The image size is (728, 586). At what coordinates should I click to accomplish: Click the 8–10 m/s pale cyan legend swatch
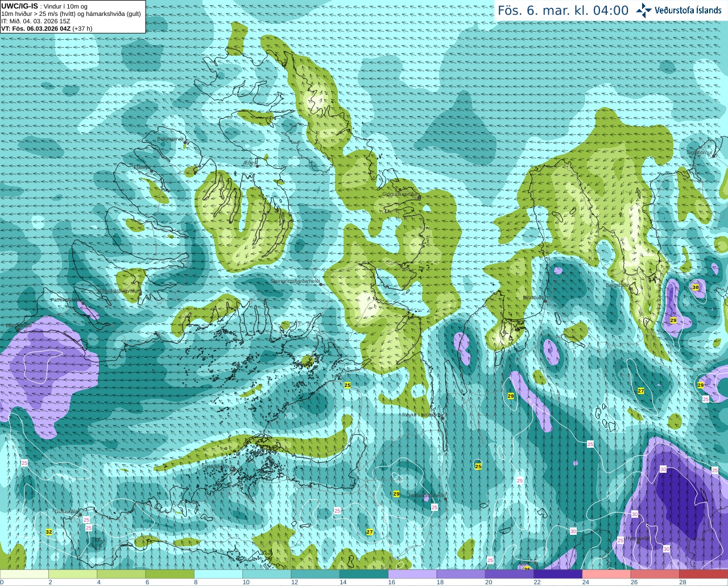coord(218,574)
